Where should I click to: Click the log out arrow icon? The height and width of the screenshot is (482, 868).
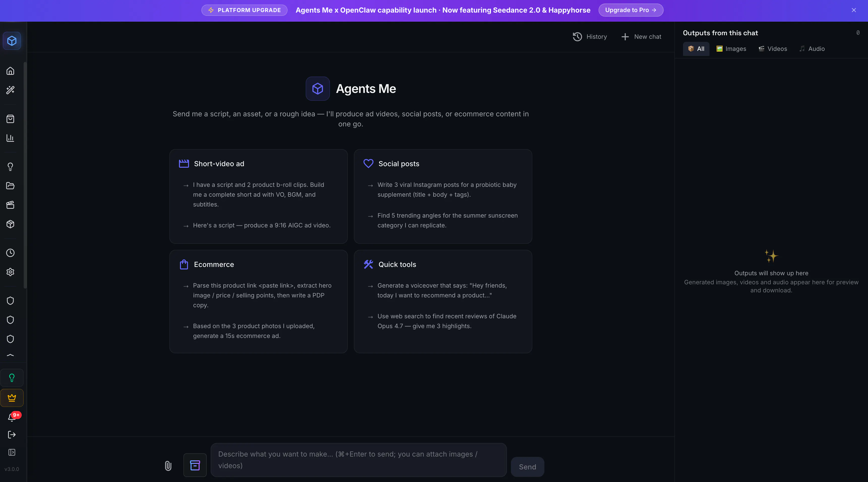tap(12, 435)
